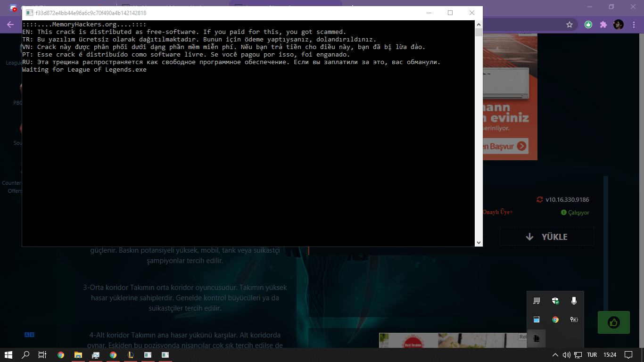Click the green thumbs-up floating button
Image resolution: width=644 pixels, height=362 pixels.
tap(613, 322)
